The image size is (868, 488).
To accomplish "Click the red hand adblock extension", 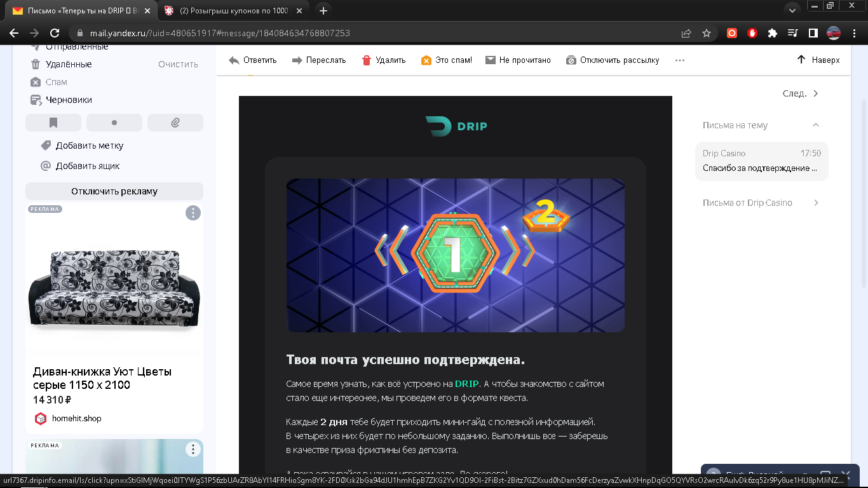I will 752,33.
